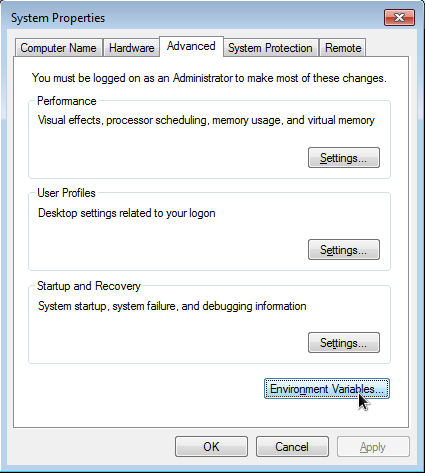This screenshot has height=473, width=425.
Task: Close the System Properties window
Action: click(x=399, y=17)
